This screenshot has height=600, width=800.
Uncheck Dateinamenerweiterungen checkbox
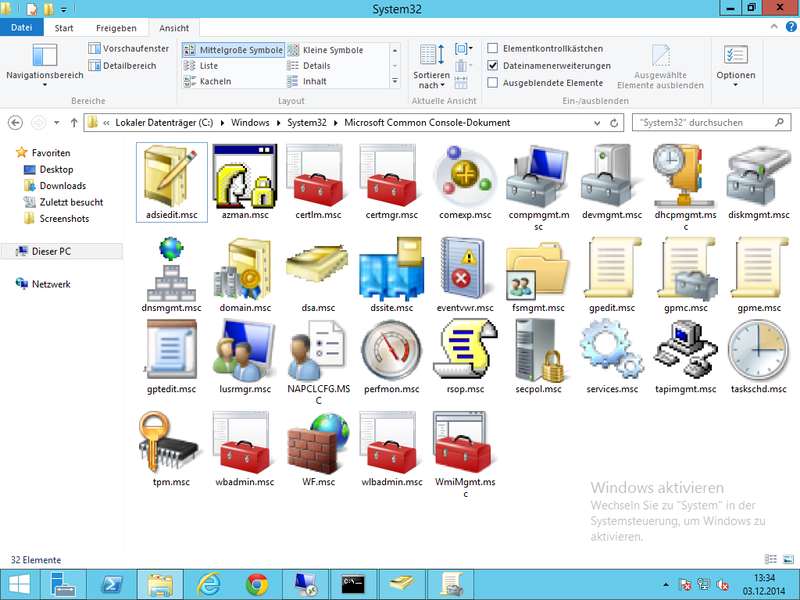492,65
